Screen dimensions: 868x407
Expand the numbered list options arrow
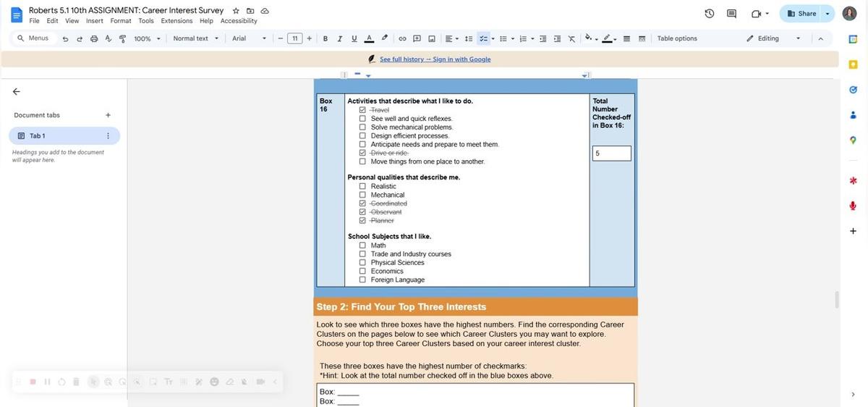coord(532,38)
